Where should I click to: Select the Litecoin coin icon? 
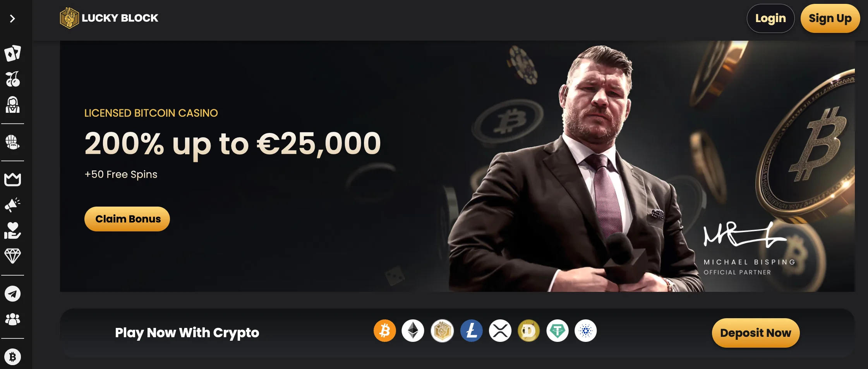point(471,331)
